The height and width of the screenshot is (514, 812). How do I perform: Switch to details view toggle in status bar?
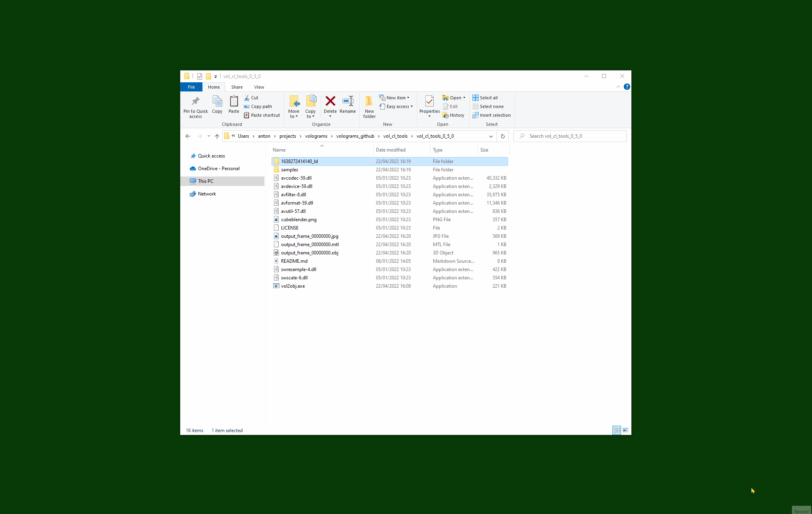pos(617,430)
